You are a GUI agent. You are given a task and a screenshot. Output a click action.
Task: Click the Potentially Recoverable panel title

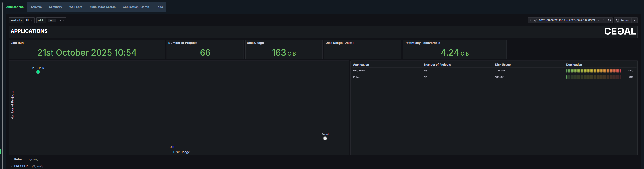422,43
